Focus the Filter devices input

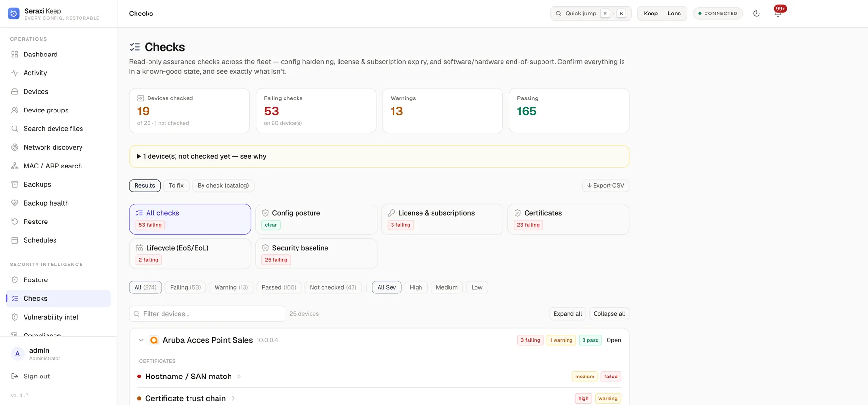(207, 314)
